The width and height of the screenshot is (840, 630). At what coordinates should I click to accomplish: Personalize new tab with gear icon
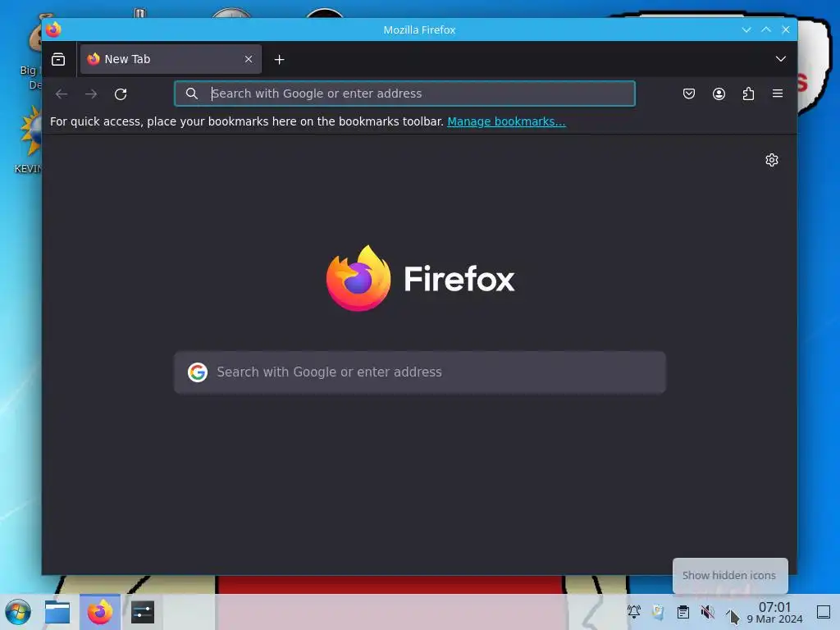[771, 160]
